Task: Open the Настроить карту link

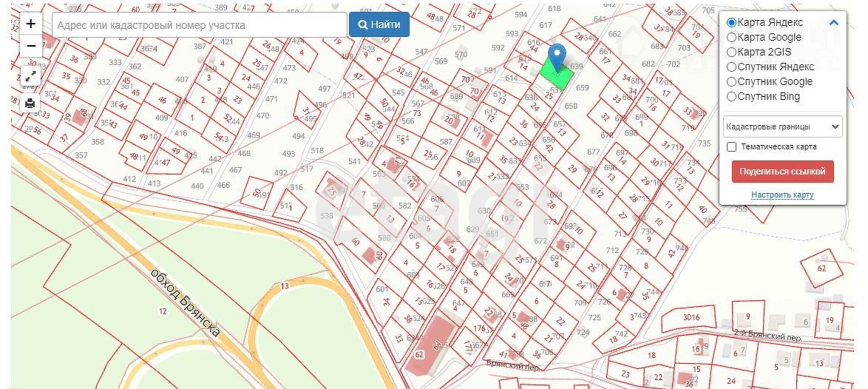Action: [x=782, y=195]
